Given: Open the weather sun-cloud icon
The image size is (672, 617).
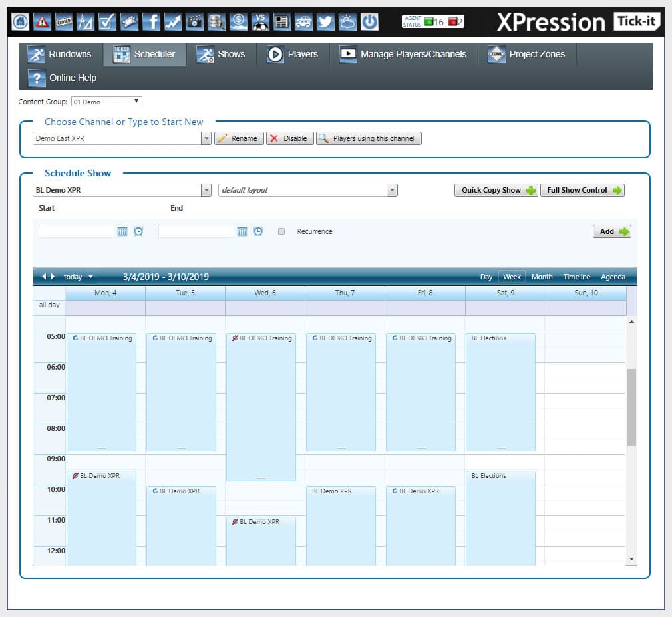Looking at the screenshot, I should pos(347,21).
